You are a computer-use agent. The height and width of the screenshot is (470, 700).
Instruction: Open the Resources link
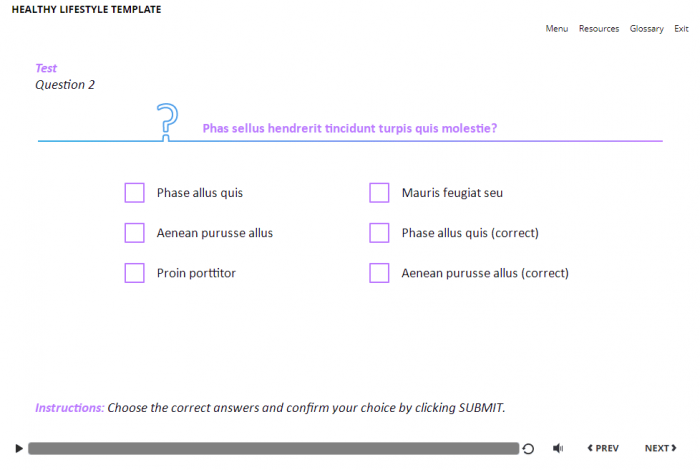[x=599, y=29]
